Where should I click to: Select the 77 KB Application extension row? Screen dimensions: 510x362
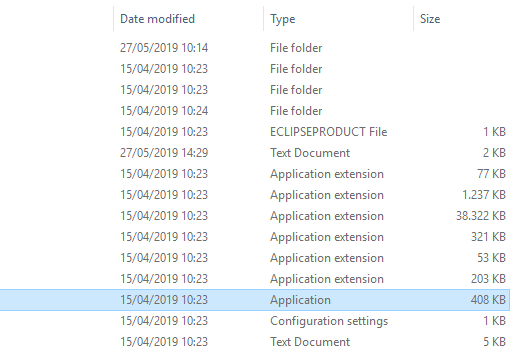coord(255,174)
